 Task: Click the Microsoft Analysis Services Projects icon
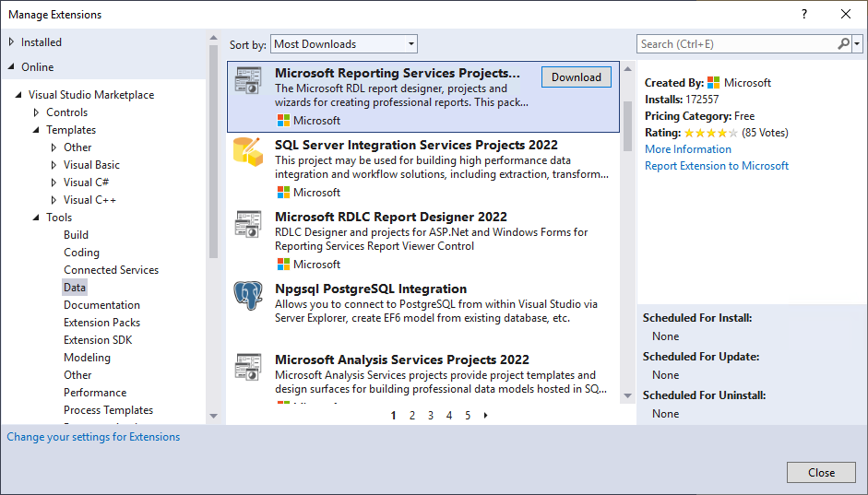click(247, 367)
